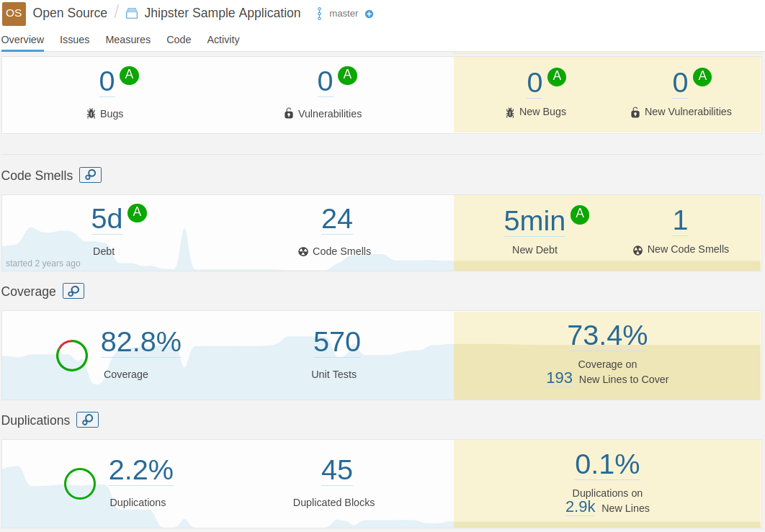Screen dimensions: 765x532
Task: View the 570 unit tests measure
Action: pos(336,342)
